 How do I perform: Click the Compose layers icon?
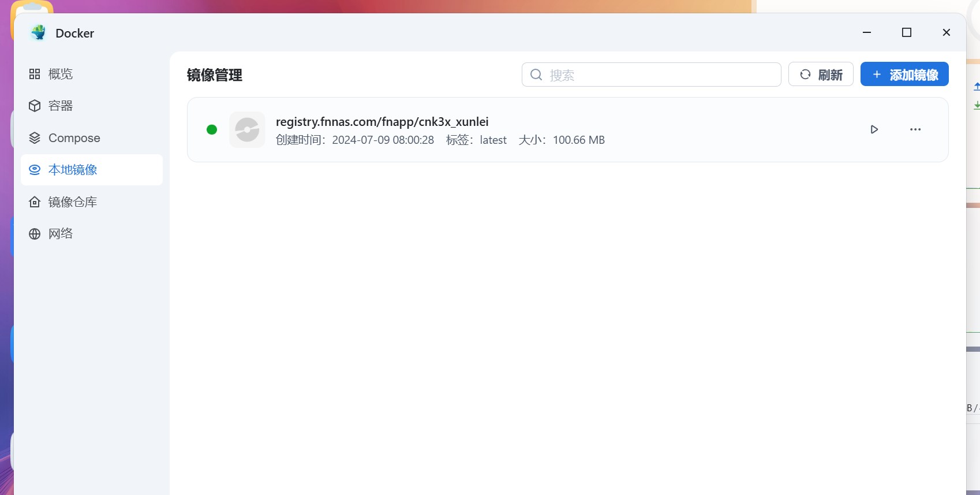click(35, 138)
